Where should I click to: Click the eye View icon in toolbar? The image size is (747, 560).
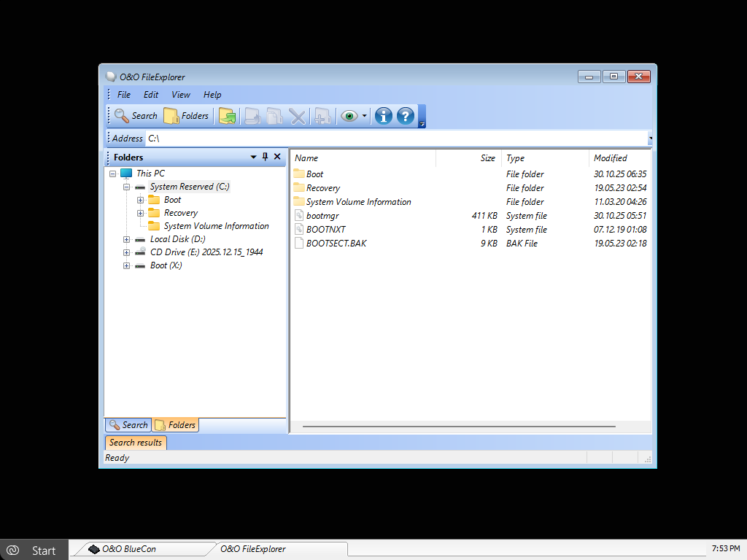[349, 116]
